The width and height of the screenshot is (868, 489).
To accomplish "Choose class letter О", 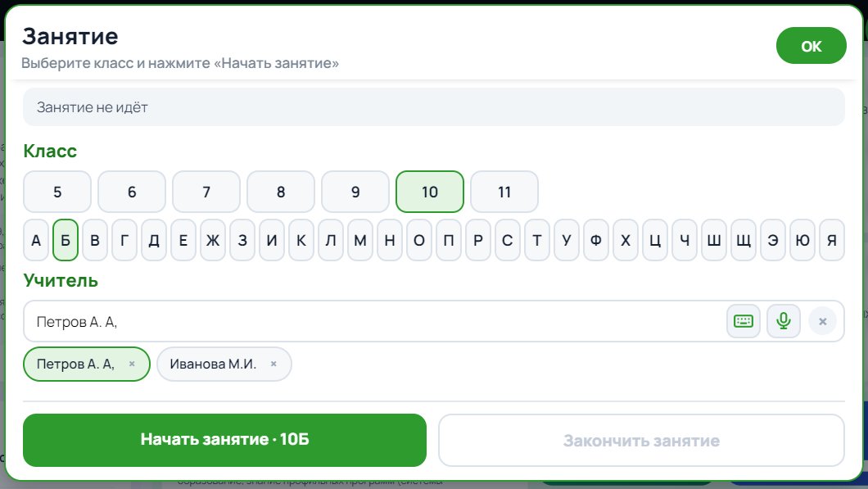I will coord(419,240).
